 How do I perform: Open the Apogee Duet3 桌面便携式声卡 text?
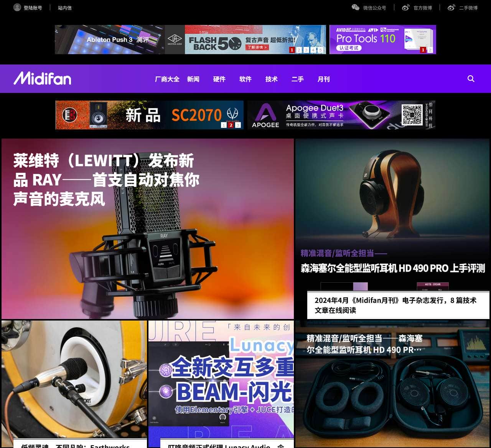pyautogui.click(x=315, y=112)
